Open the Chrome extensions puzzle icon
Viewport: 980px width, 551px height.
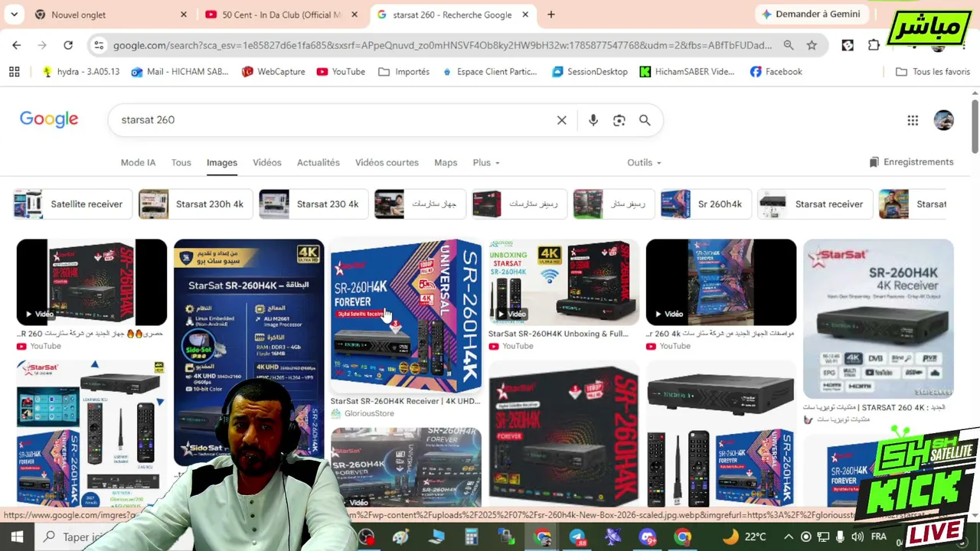874,45
